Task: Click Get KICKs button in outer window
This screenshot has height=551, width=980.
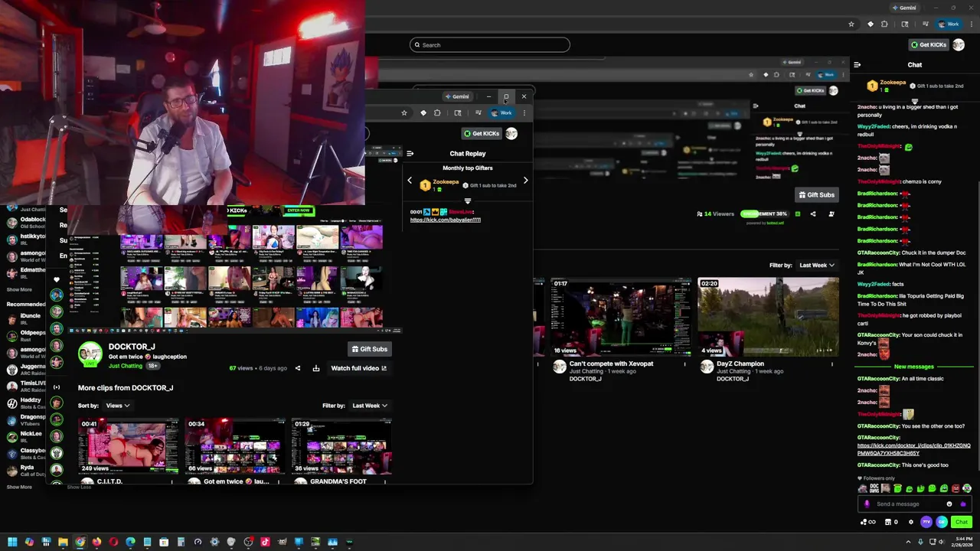Action: 928,44
